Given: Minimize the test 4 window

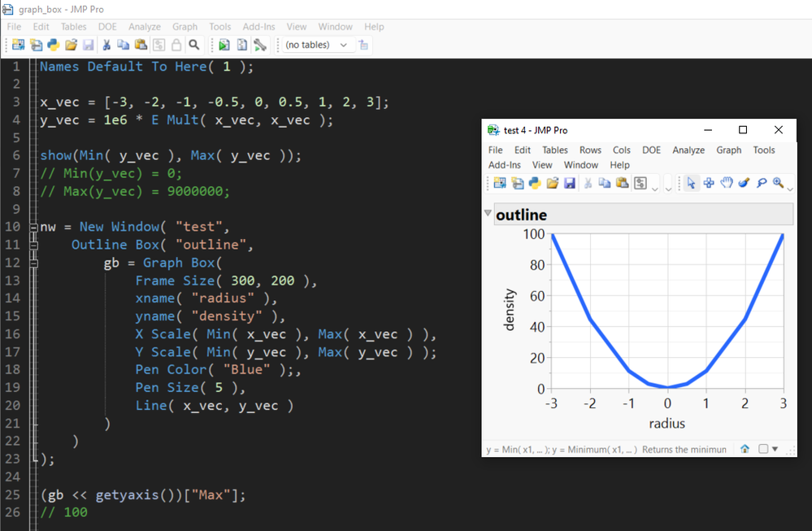Looking at the screenshot, I should click(708, 130).
